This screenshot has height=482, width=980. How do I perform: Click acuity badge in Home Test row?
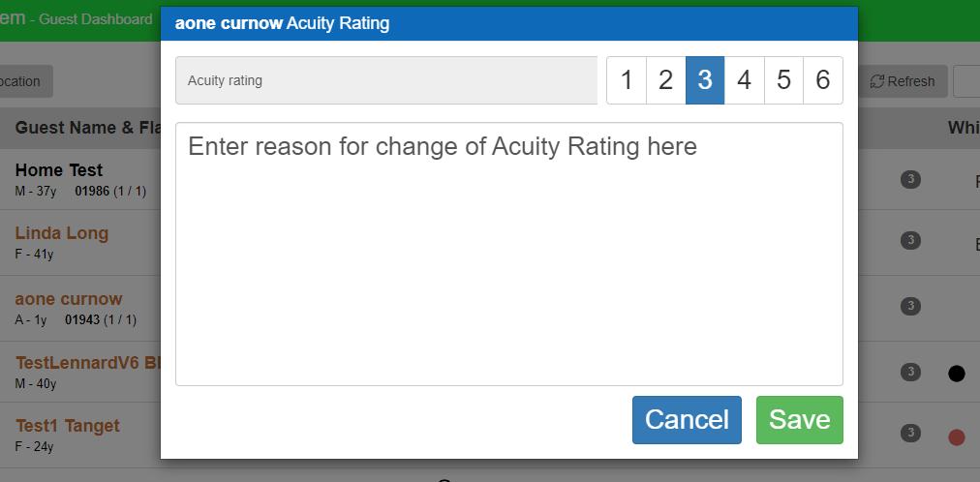(x=910, y=180)
